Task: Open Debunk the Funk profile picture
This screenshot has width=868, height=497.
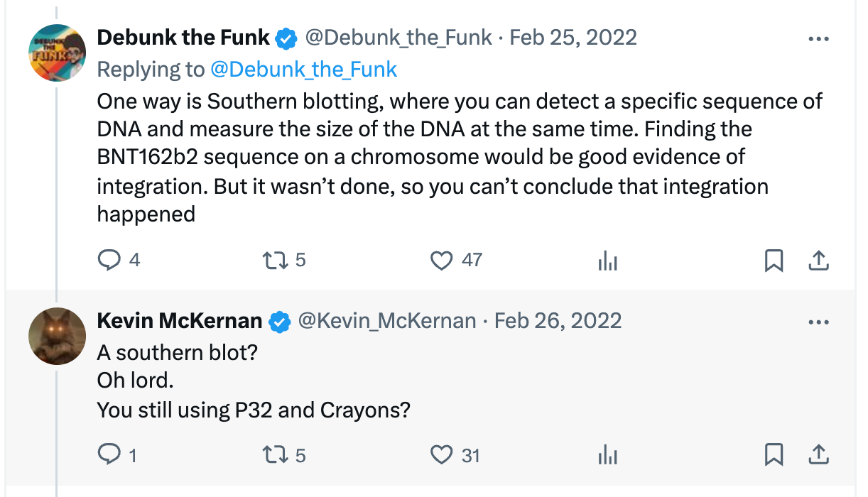Action: pyautogui.click(x=58, y=53)
